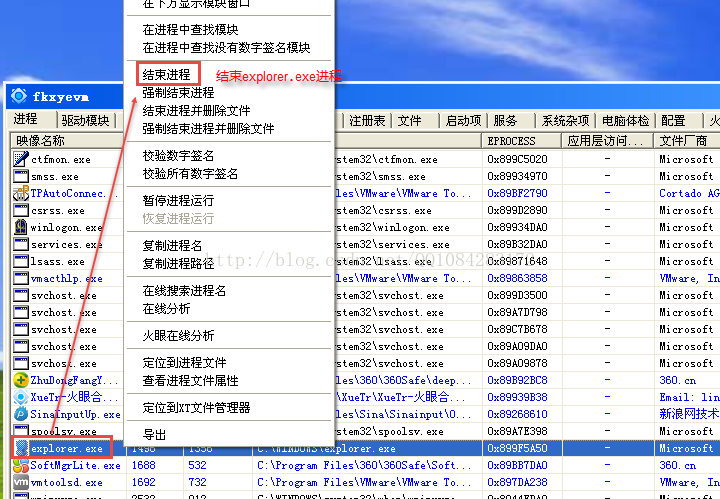Click the vmacthlp.exe process icon
This screenshot has height=499, width=720.
click(x=21, y=278)
